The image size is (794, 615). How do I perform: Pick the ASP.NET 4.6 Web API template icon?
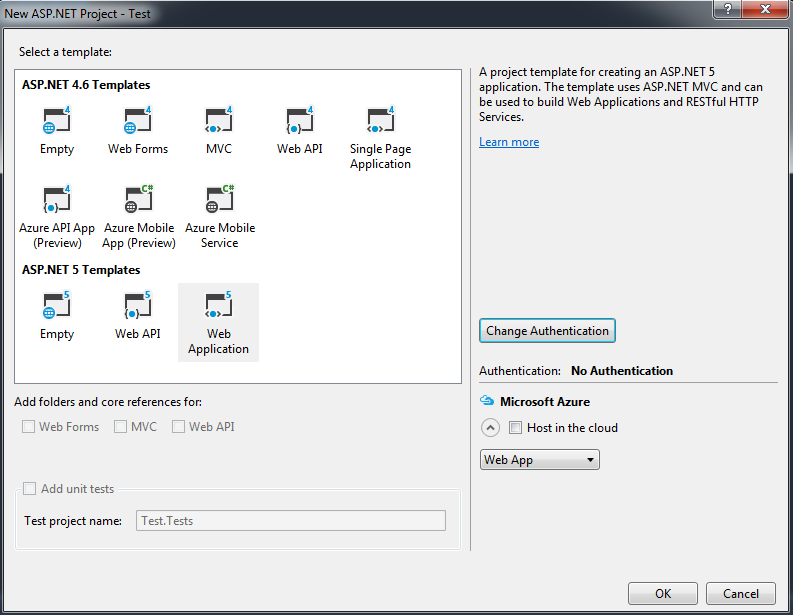(300, 120)
